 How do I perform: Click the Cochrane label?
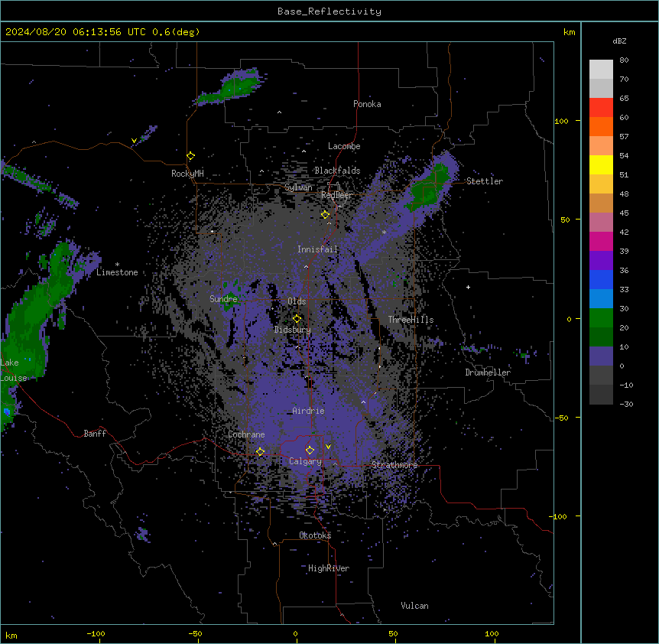[246, 434]
